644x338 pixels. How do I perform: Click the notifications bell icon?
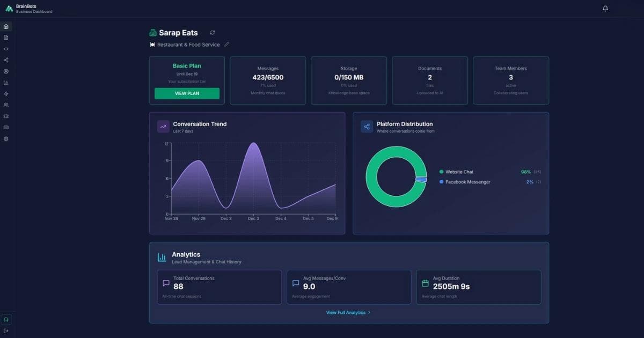605,8
